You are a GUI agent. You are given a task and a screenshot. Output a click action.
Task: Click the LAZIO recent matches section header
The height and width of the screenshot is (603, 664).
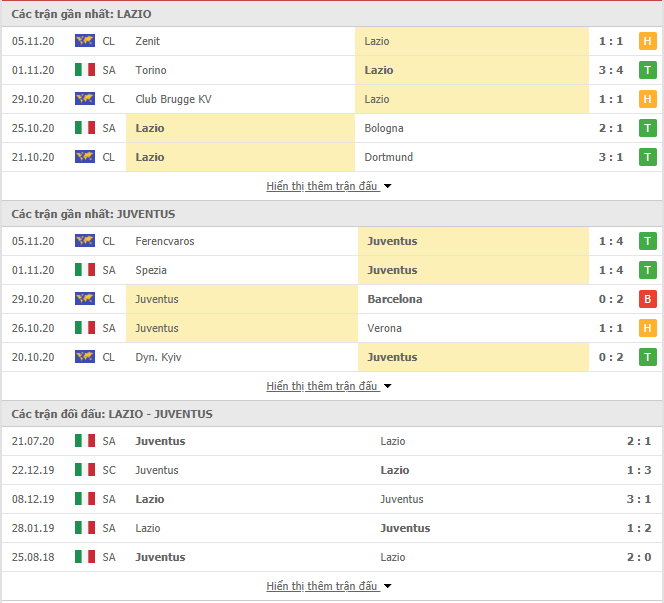click(x=332, y=14)
